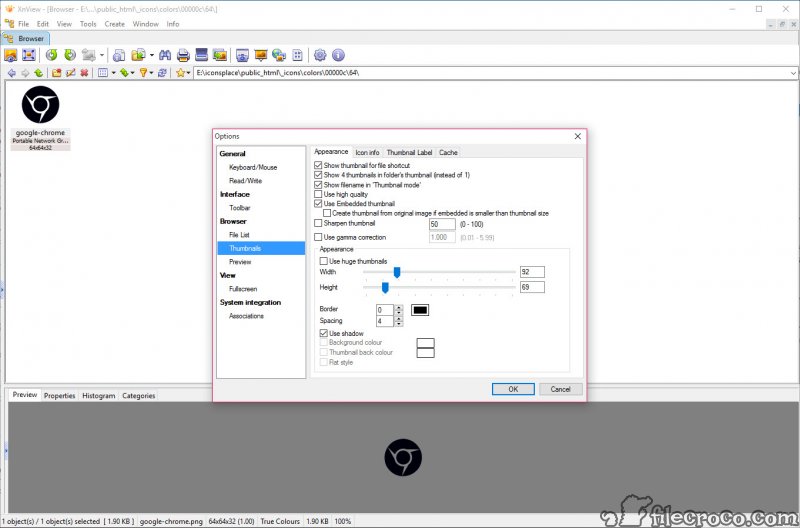
Task: Toggle 'Use Embedded thumbnail' checkbox
Action: 318,204
